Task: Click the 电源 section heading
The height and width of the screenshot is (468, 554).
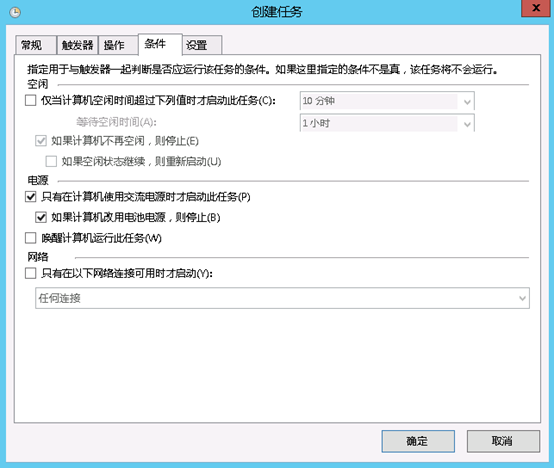Action: tap(38, 180)
